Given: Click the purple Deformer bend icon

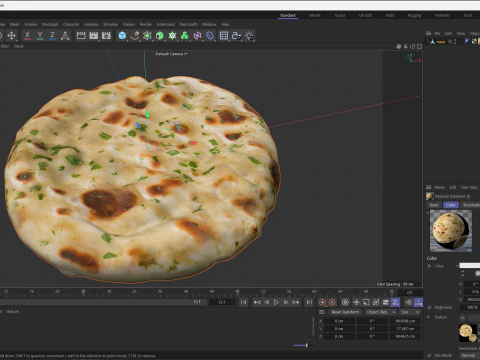Looking at the screenshot, I should (x=210, y=35).
